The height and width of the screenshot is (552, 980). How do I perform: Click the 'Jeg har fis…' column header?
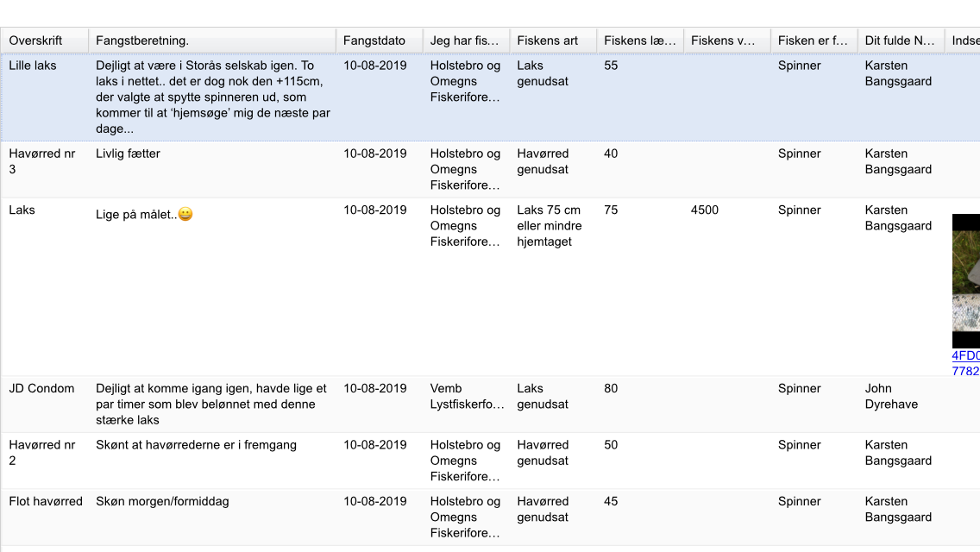(466, 41)
